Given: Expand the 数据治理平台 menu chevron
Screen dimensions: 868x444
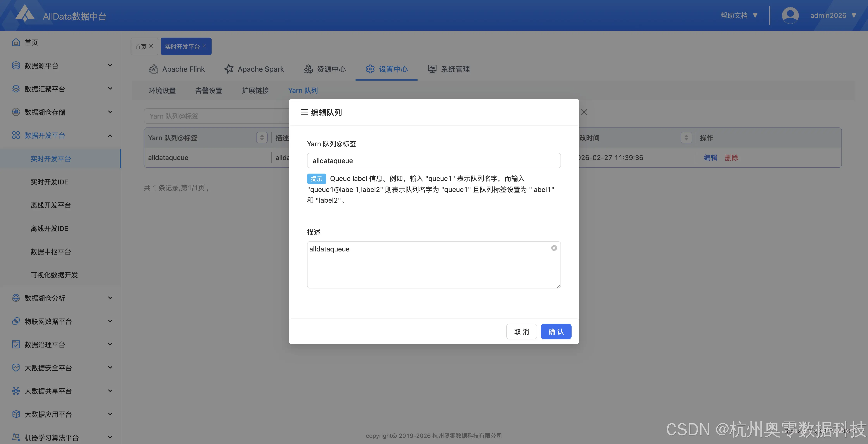Looking at the screenshot, I should tap(110, 344).
